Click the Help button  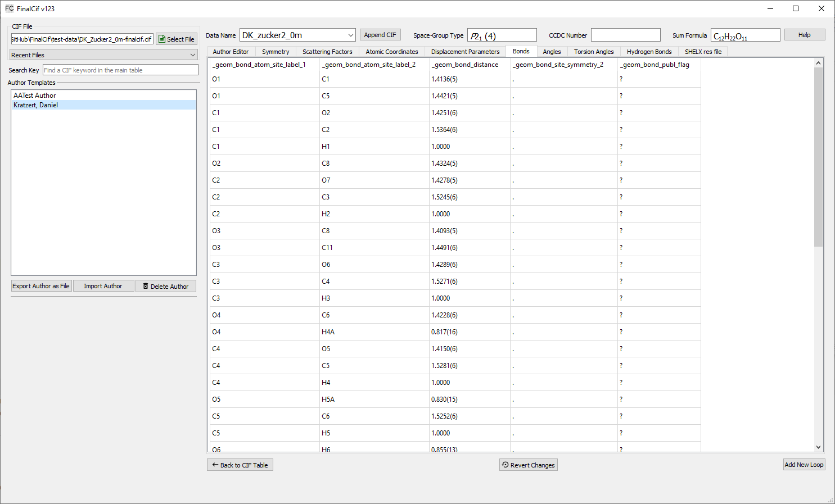pyautogui.click(x=805, y=35)
